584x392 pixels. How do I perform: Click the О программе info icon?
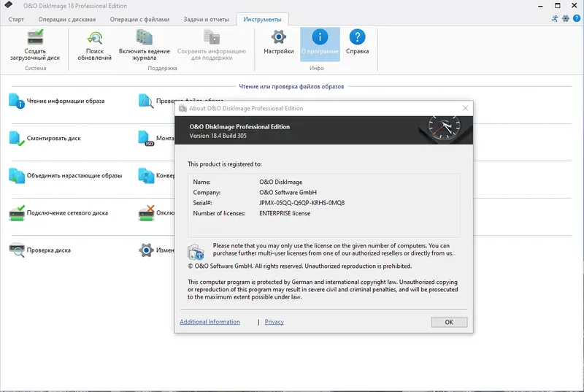pos(320,36)
